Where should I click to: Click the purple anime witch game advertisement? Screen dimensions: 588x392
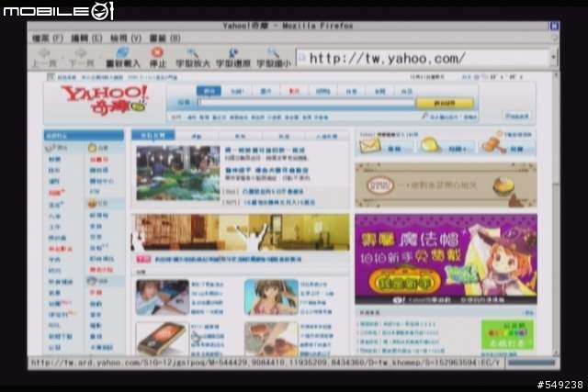tap(446, 259)
